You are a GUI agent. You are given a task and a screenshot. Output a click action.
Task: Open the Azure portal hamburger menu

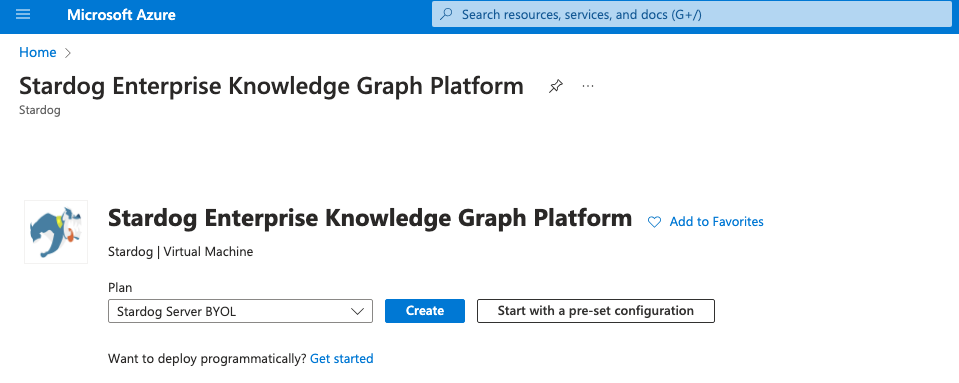pyautogui.click(x=23, y=14)
